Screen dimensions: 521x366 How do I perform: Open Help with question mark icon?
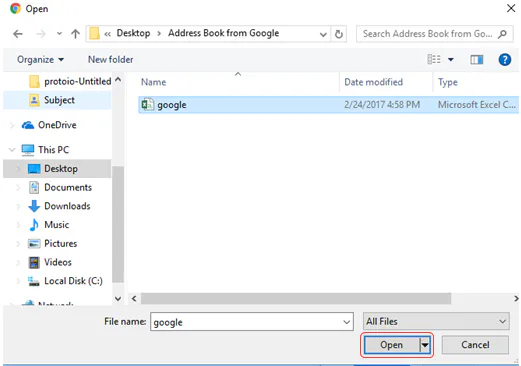coord(505,60)
